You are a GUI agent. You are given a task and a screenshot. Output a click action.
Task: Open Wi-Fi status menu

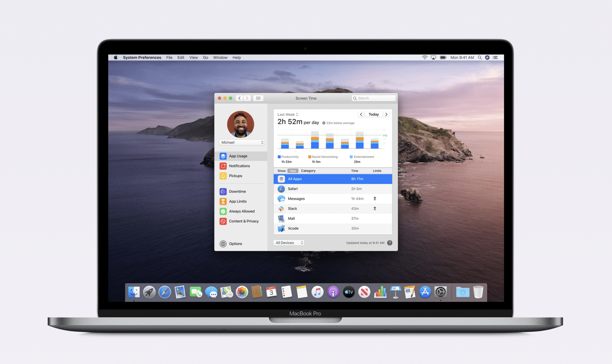(x=425, y=57)
